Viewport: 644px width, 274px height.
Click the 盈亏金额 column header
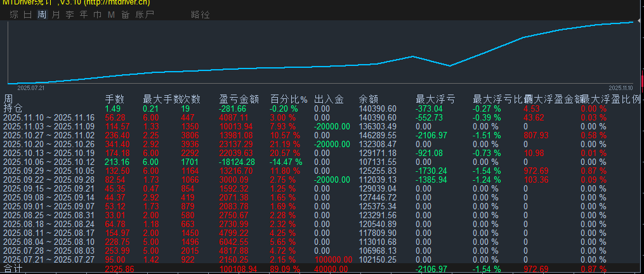239,99
